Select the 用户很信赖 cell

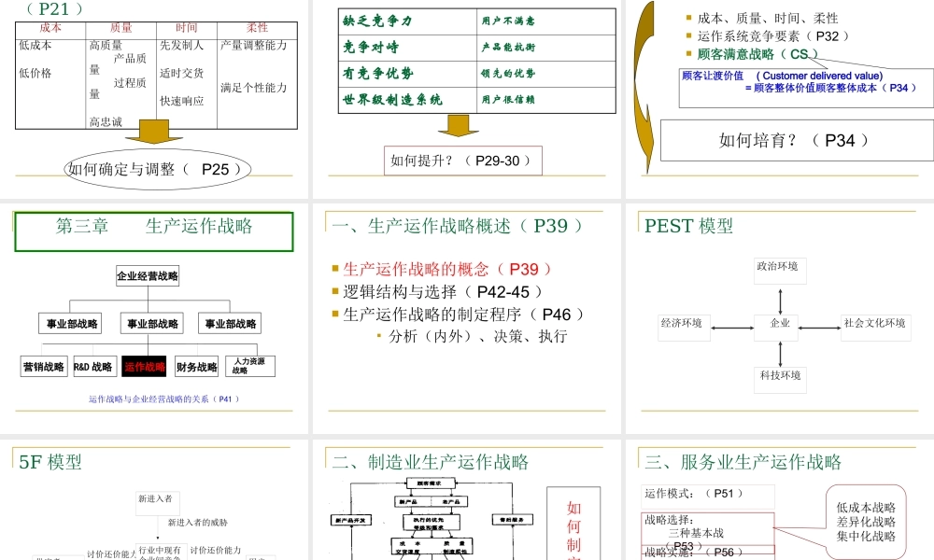tap(508, 100)
